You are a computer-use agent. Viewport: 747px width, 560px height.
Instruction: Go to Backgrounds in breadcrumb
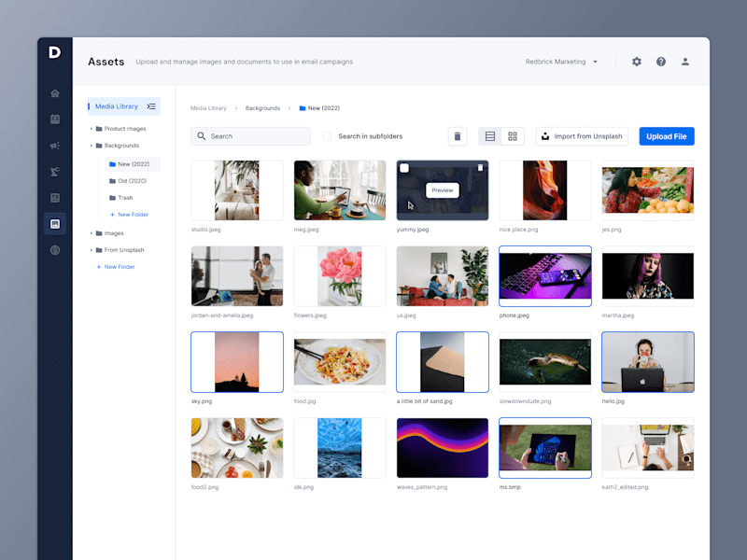(262, 108)
